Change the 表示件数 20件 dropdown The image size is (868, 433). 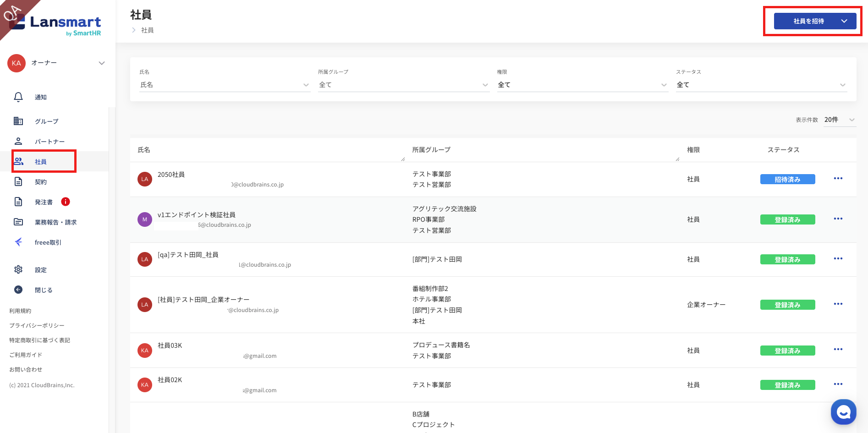click(x=839, y=120)
